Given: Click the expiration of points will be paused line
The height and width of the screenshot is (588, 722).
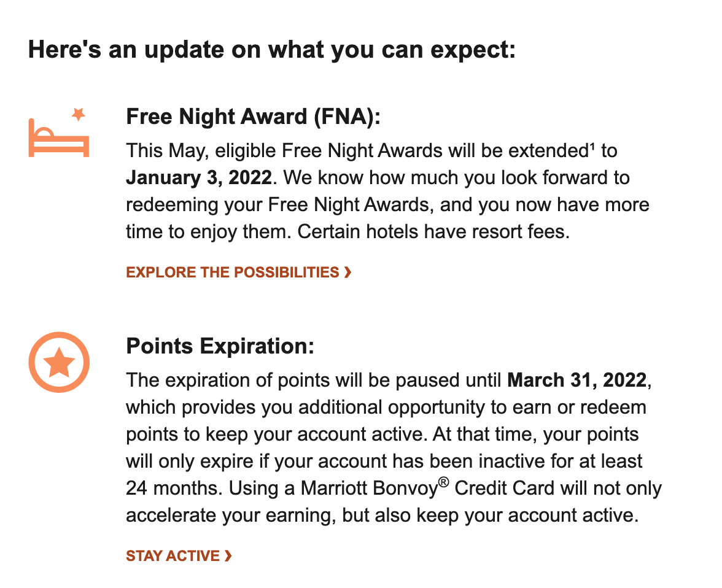Looking at the screenshot, I should 389,381.
